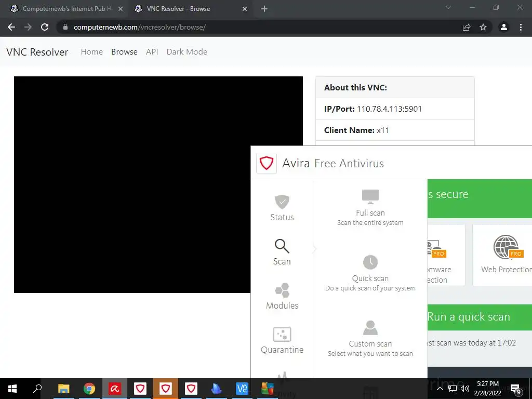Open Windows Start menu
Viewport: 532px width, 399px height.
12,389
